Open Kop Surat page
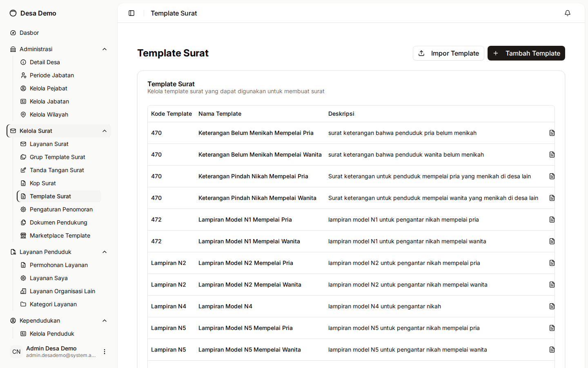Image resolution: width=588 pixels, height=368 pixels. click(x=59, y=183)
